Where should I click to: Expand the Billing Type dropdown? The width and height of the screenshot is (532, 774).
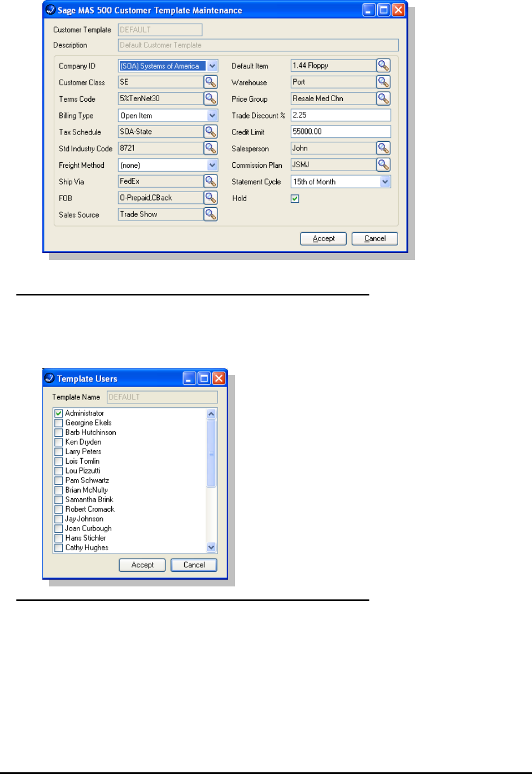pos(212,116)
